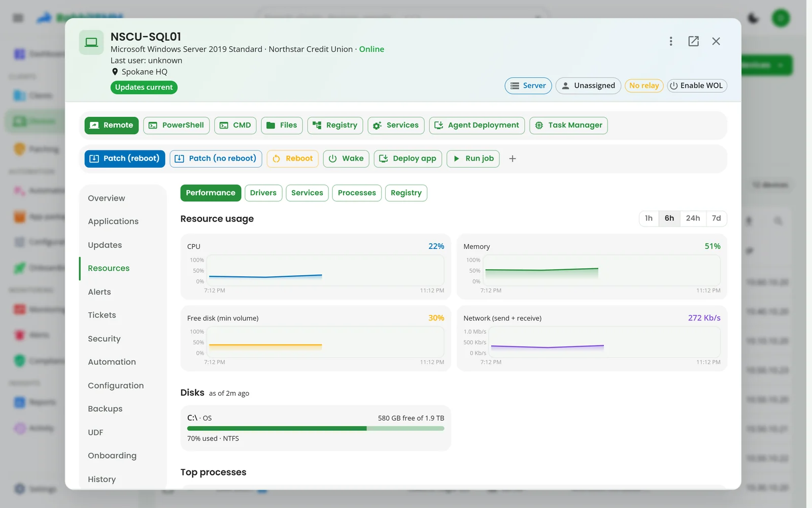Open Agent Deployment tool

point(477,125)
